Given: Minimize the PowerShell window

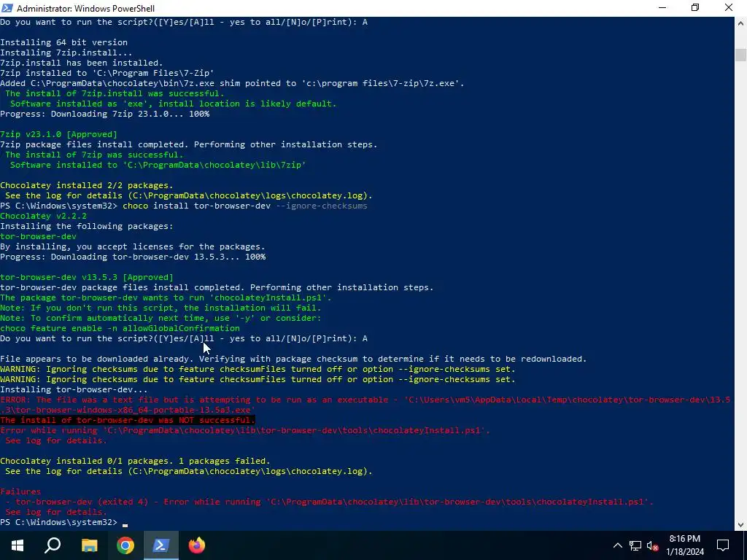Looking at the screenshot, I should pos(662,8).
